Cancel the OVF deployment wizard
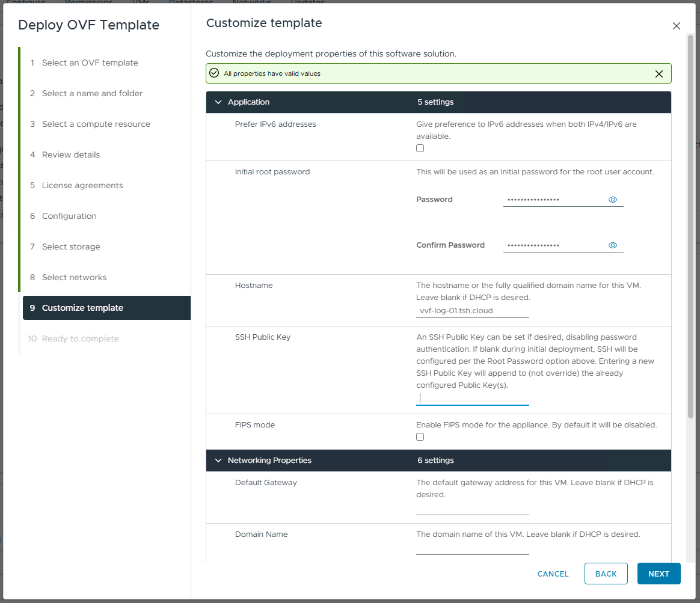The height and width of the screenshot is (603, 700). coord(553,574)
